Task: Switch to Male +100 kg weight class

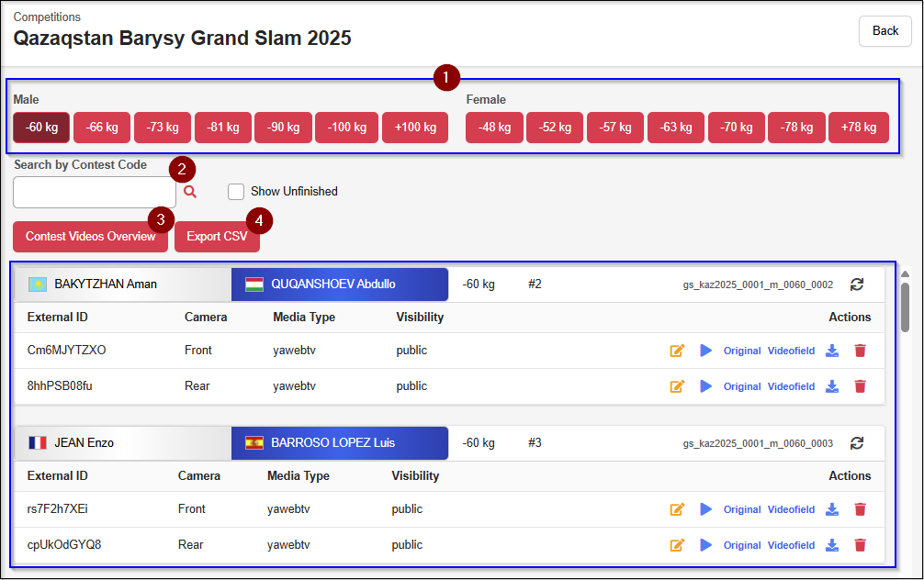Action: coord(415,128)
